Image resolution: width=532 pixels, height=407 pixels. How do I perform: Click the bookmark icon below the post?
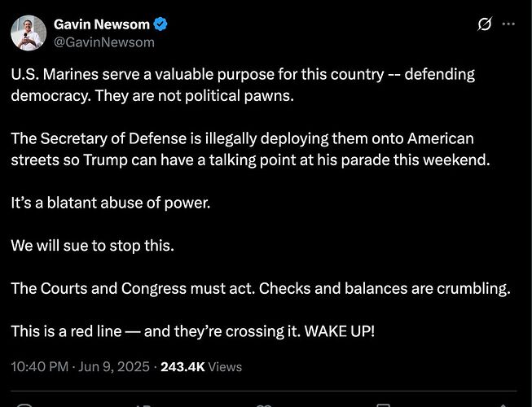click(384, 405)
